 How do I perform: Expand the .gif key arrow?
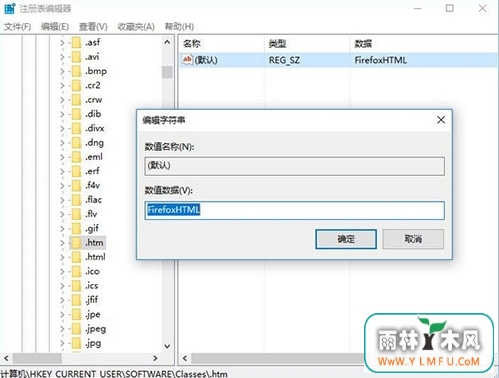pos(62,229)
